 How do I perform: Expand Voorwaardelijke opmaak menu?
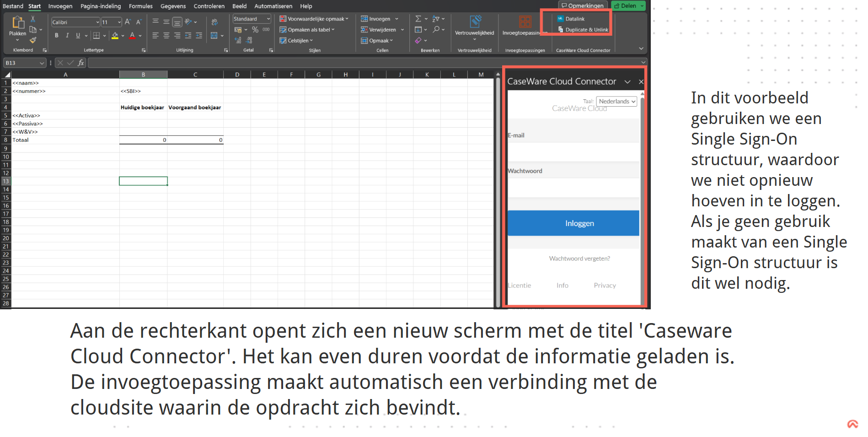point(314,19)
